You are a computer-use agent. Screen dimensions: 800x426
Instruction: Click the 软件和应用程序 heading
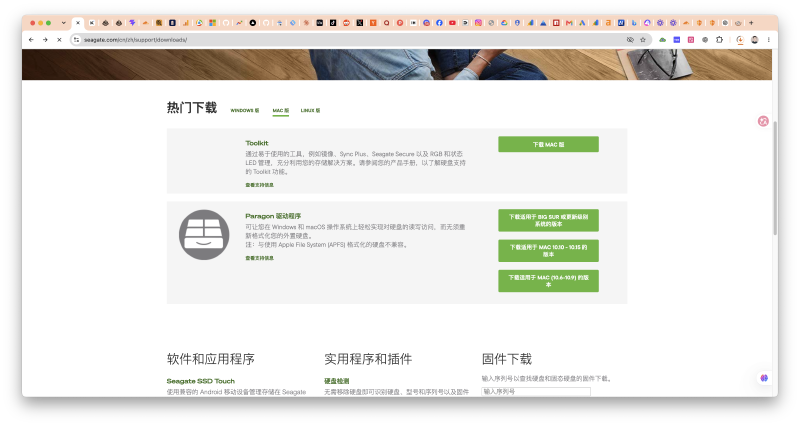pos(211,359)
